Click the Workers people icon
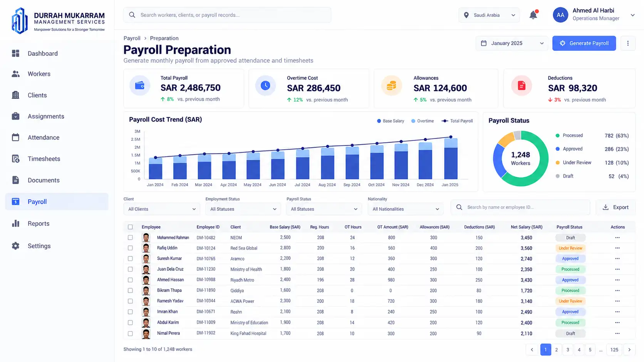The height and width of the screenshot is (362, 644). (x=15, y=74)
